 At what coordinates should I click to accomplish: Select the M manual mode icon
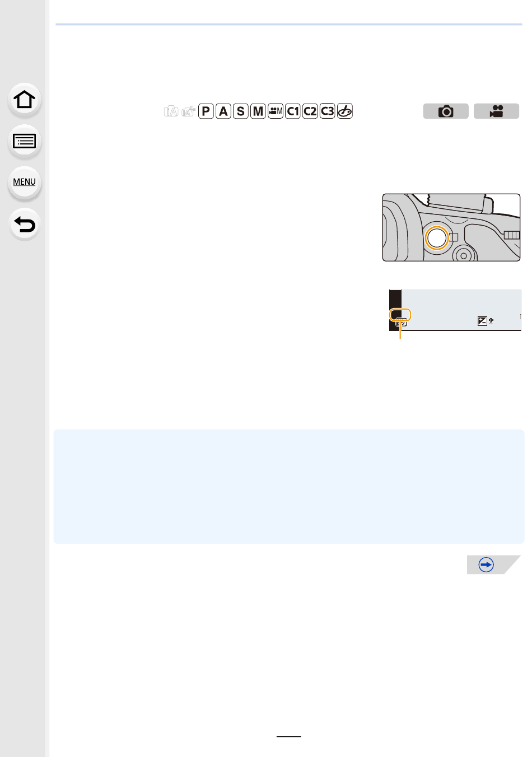coord(258,111)
